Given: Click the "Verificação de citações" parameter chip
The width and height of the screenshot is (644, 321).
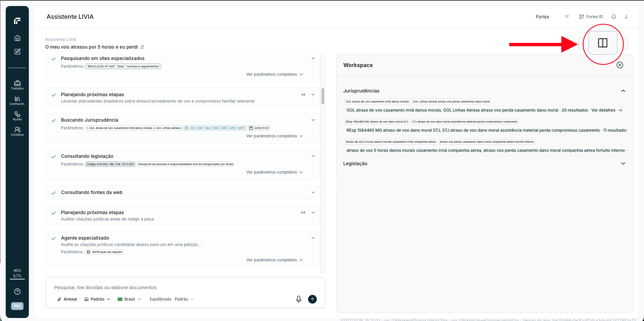Looking at the screenshot, I should coord(104,252).
